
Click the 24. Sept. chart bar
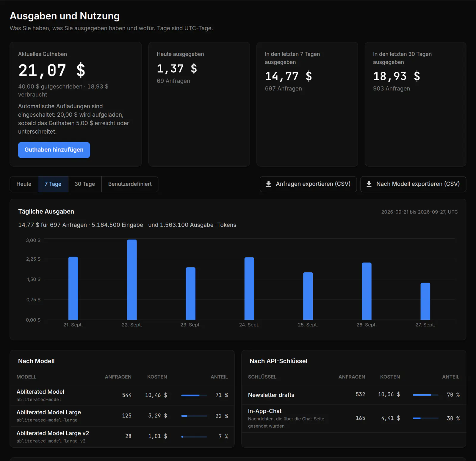[249, 289]
